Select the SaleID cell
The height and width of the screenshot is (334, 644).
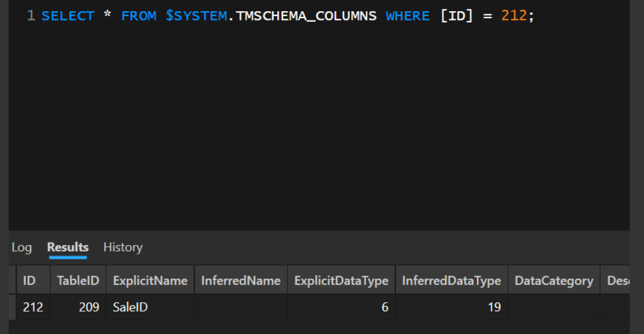pos(150,307)
